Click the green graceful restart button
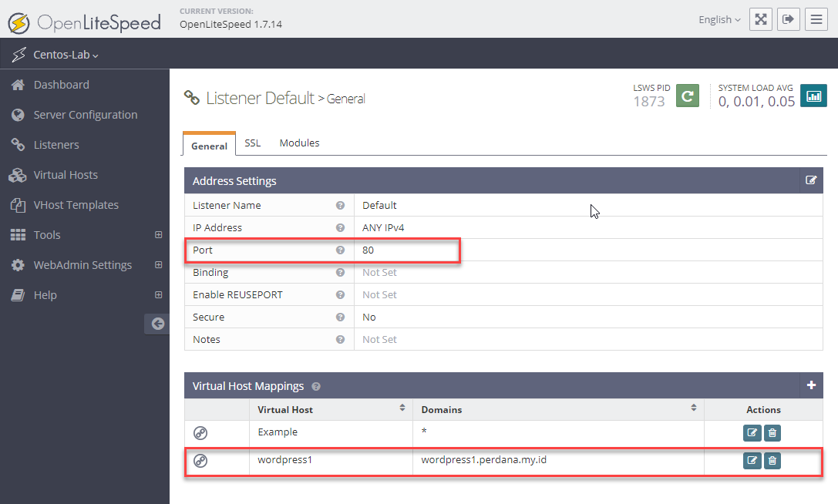Image resolution: width=838 pixels, height=504 pixels. coord(688,96)
